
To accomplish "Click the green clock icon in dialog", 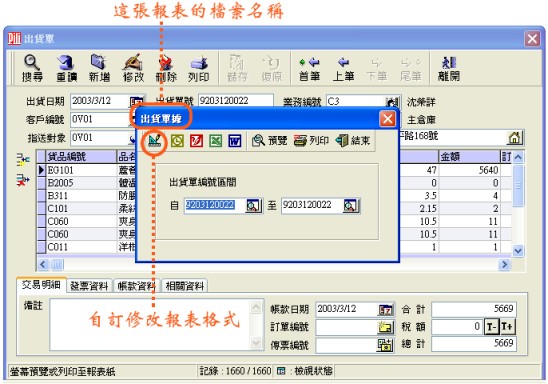I will (x=178, y=141).
